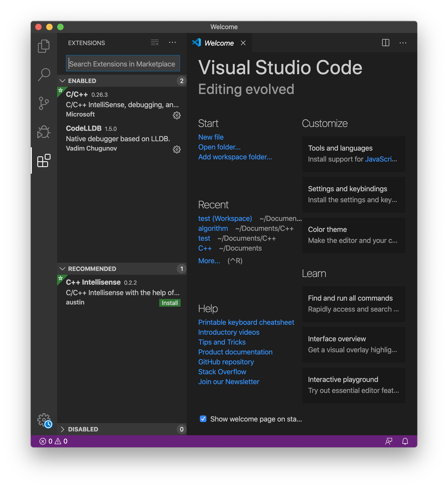
Task: Click the More... recent link
Action: (x=209, y=261)
